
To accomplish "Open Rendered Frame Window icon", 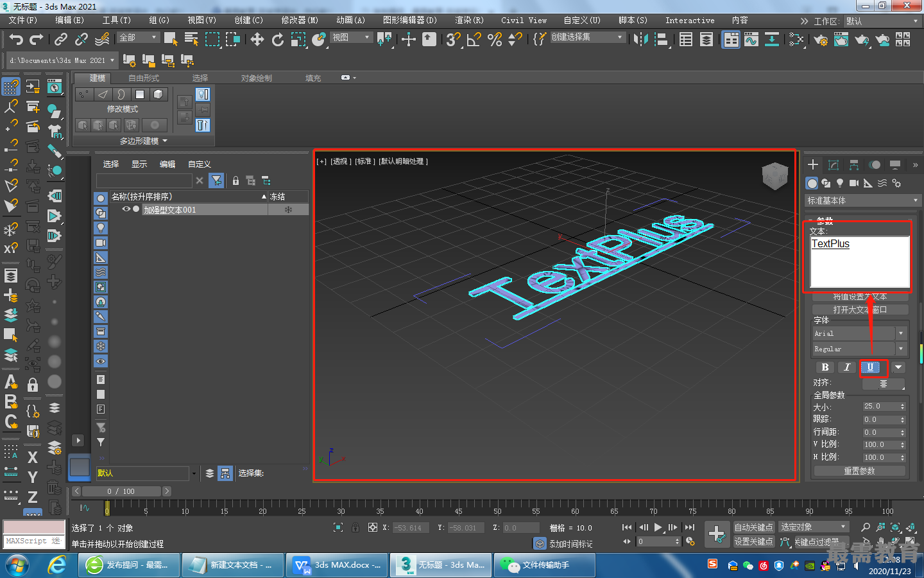I will pyautogui.click(x=841, y=40).
